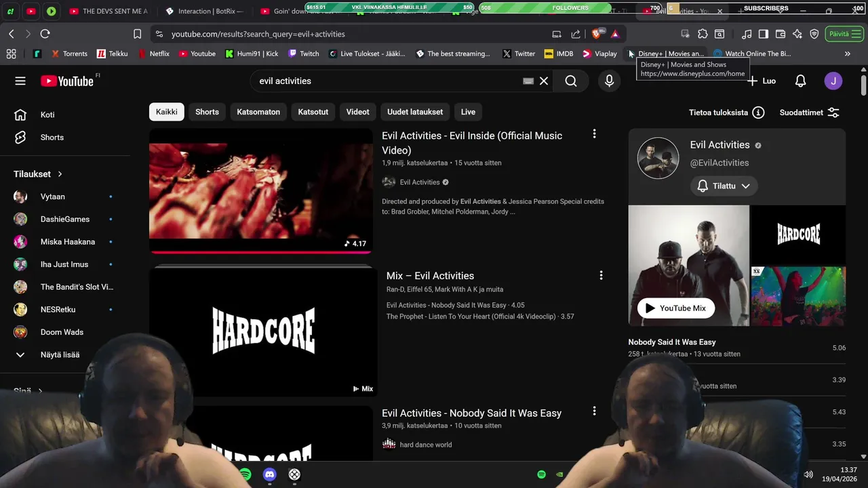Image resolution: width=868 pixels, height=488 pixels.
Task: Open more options for Mix – Evil Activities
Action: click(601, 275)
